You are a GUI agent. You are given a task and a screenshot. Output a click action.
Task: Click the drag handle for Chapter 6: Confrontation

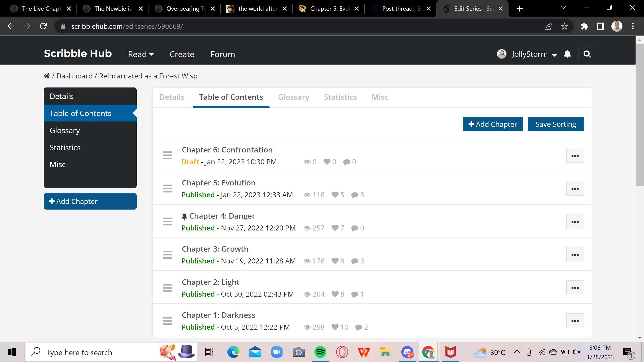point(167,155)
